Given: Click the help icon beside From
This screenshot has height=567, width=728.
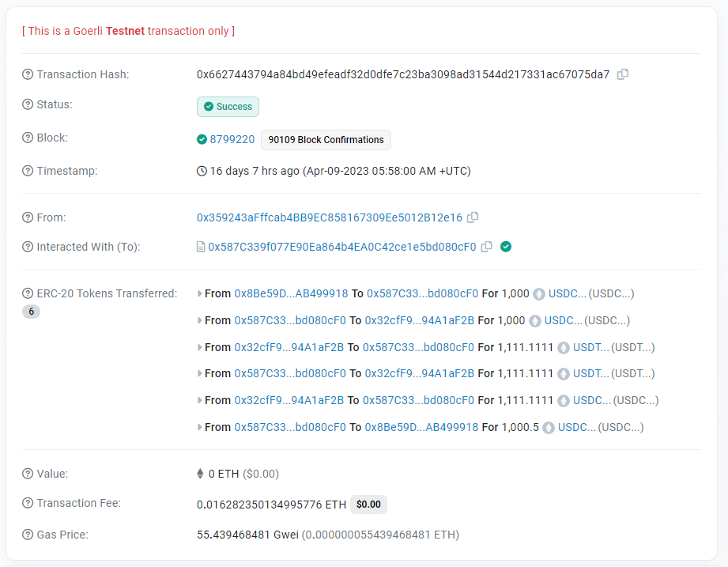Looking at the screenshot, I should [28, 217].
